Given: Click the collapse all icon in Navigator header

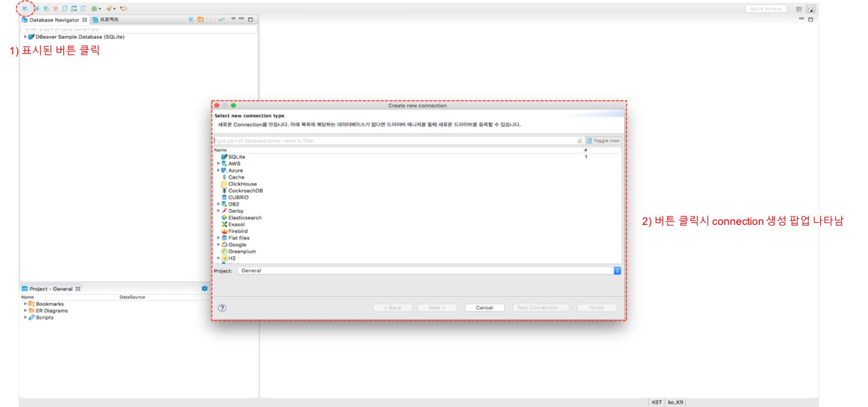Looking at the screenshot, I should pyautogui.click(x=213, y=19).
